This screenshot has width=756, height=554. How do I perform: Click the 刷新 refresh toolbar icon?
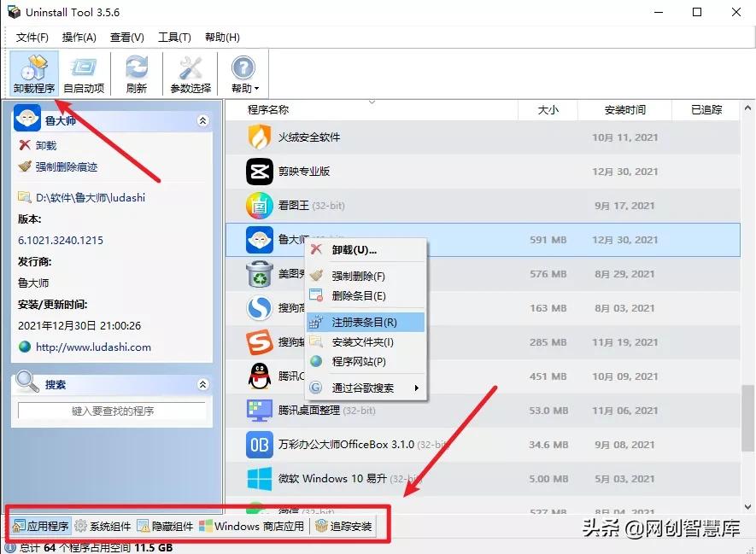point(137,73)
